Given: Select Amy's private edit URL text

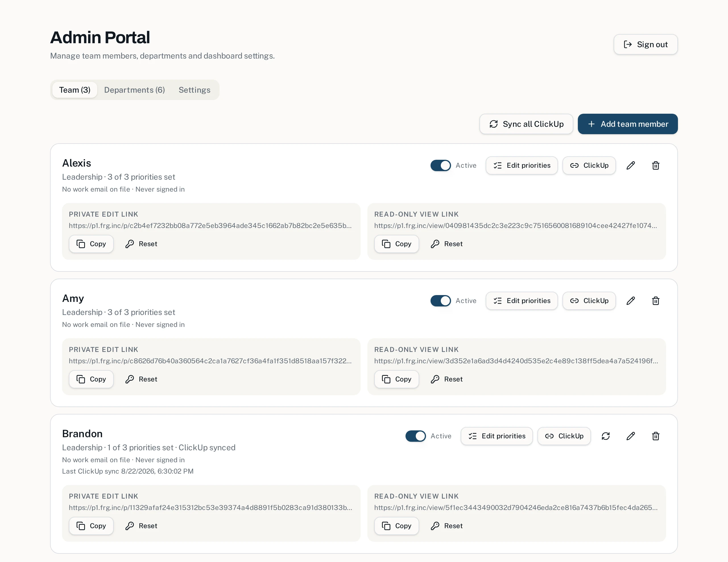Looking at the screenshot, I should [210, 361].
